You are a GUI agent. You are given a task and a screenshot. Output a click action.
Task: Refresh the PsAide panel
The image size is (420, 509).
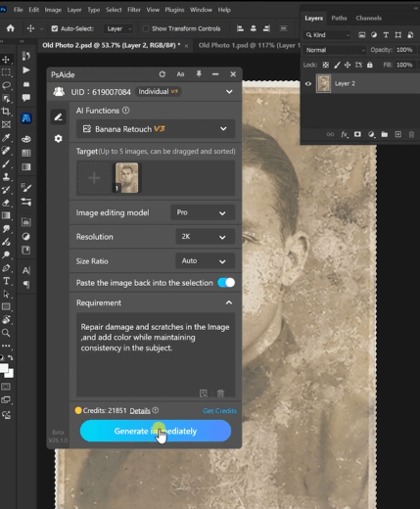162,74
